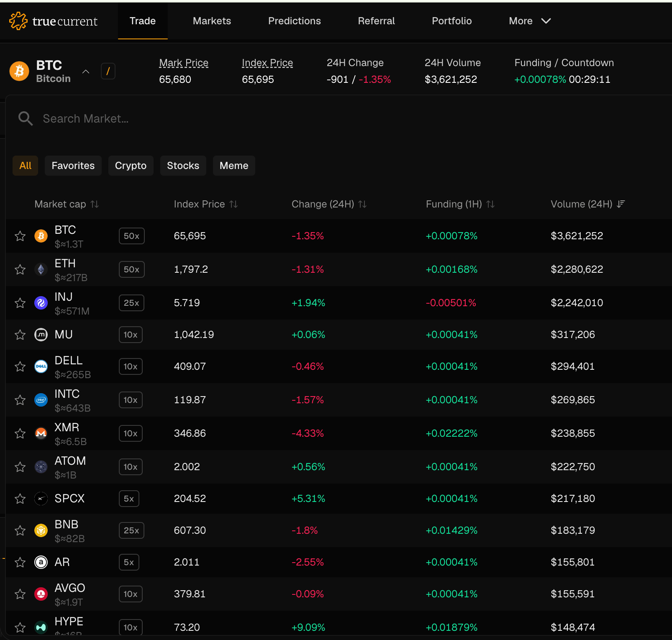Favorite ETH with its star

click(x=20, y=269)
